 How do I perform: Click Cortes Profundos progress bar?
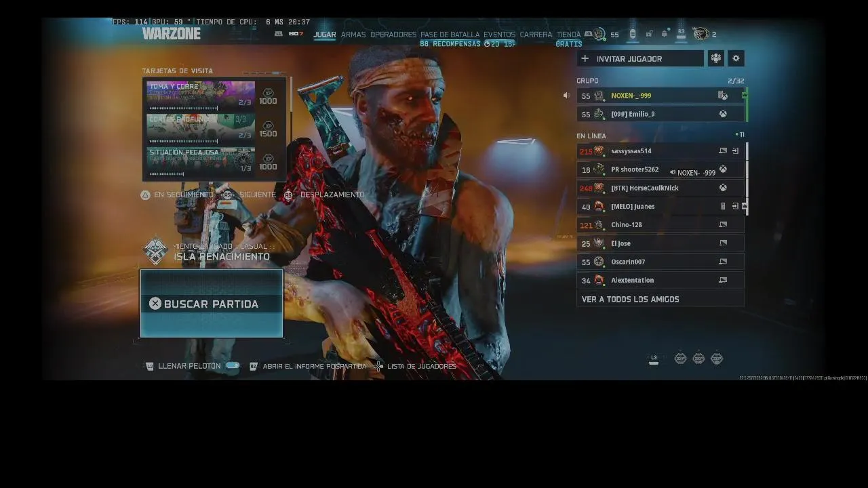pyautogui.click(x=183, y=142)
